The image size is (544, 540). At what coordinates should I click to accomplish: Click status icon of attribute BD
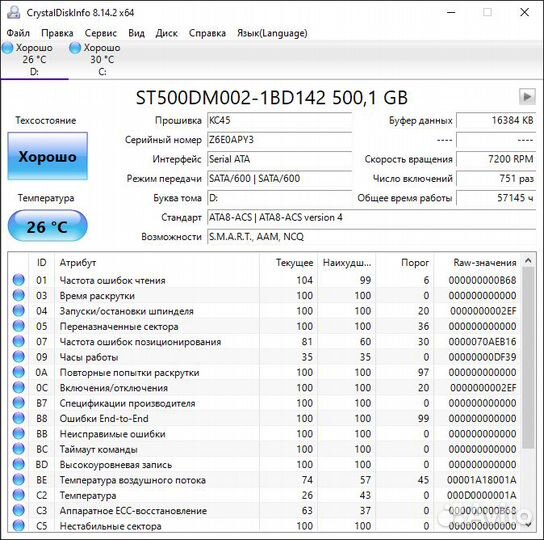tap(19, 464)
